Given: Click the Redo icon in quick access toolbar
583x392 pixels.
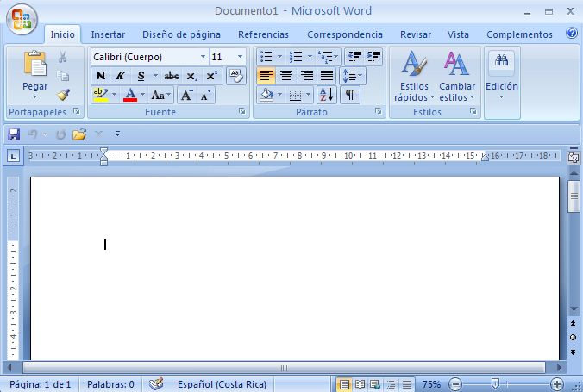Looking at the screenshot, I should (60, 134).
